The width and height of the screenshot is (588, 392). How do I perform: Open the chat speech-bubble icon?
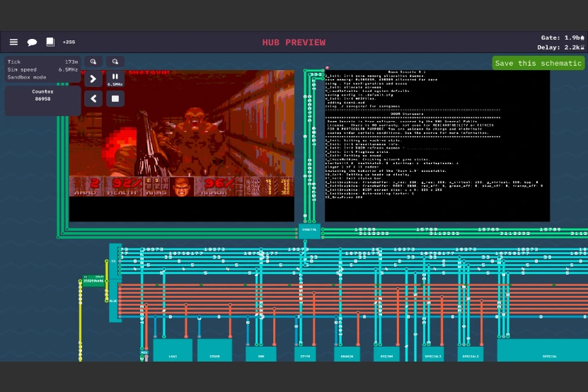point(32,42)
